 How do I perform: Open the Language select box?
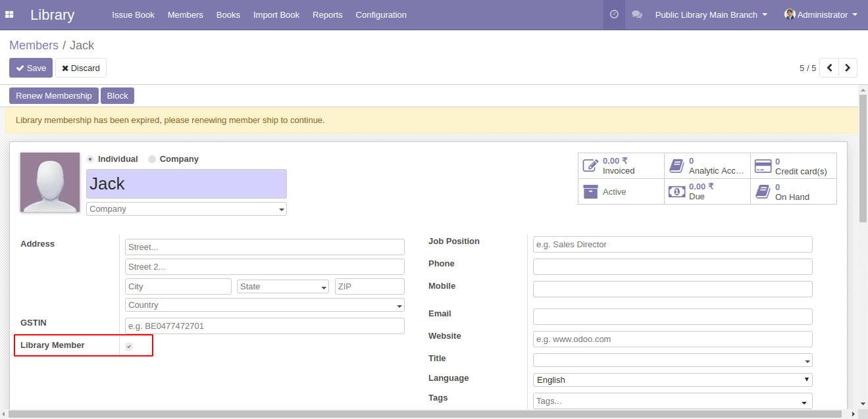[673, 380]
